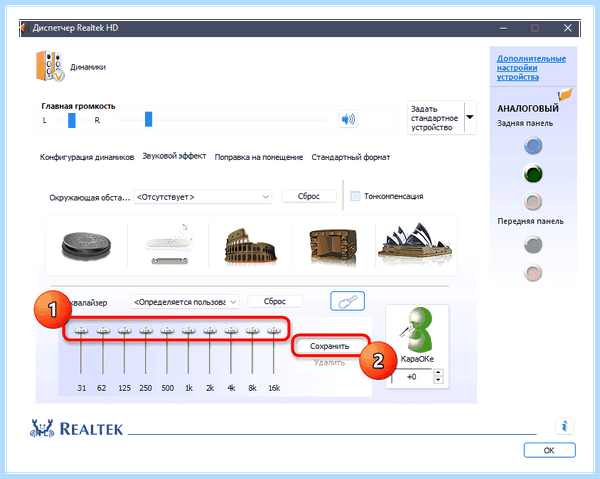This screenshot has width=600, height=479.
Task: Open the information icon button
Action: 564,426
